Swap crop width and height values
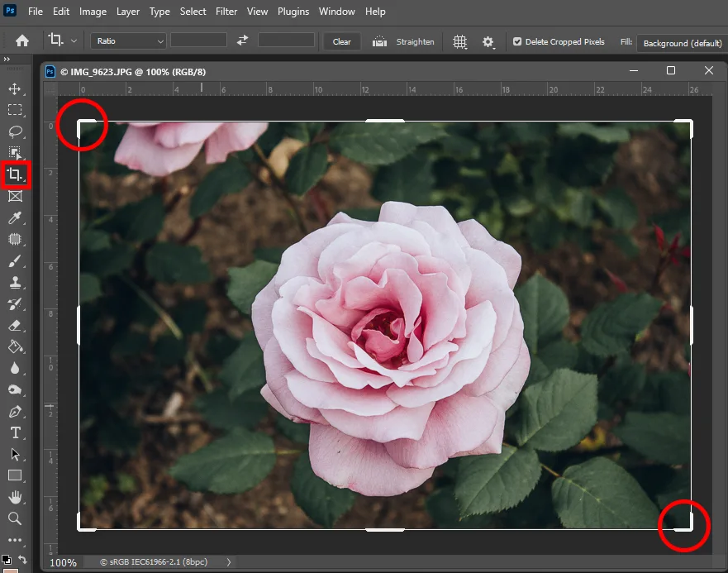Viewport: 728px width, 573px height. pyautogui.click(x=242, y=41)
